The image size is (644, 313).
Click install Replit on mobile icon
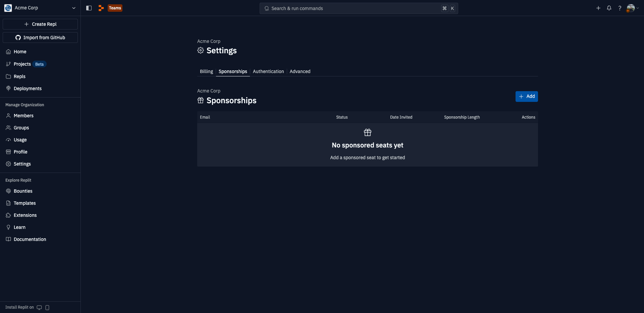(47, 308)
